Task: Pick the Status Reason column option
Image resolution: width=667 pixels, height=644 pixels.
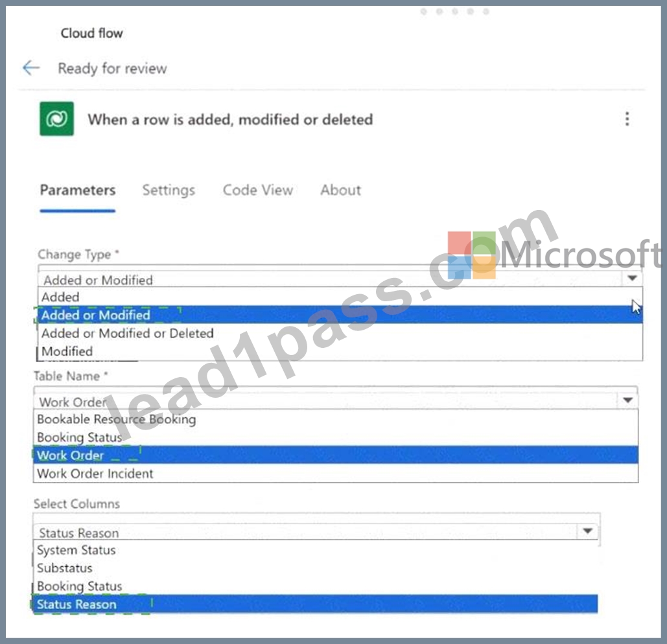Action: pos(316,604)
